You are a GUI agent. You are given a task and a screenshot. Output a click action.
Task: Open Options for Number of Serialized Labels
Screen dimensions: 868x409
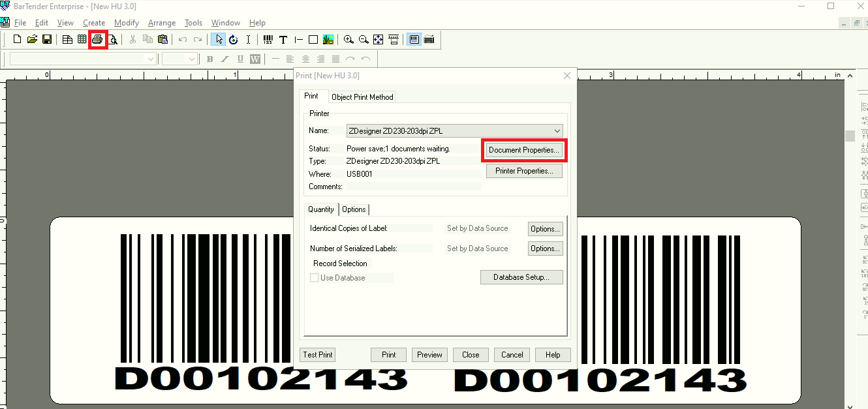[545, 249]
